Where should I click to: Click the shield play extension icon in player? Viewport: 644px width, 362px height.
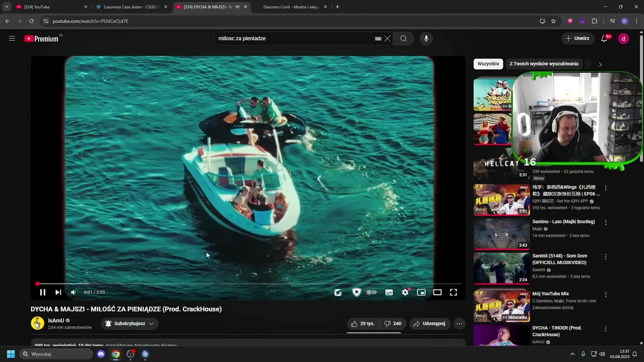tap(356, 292)
